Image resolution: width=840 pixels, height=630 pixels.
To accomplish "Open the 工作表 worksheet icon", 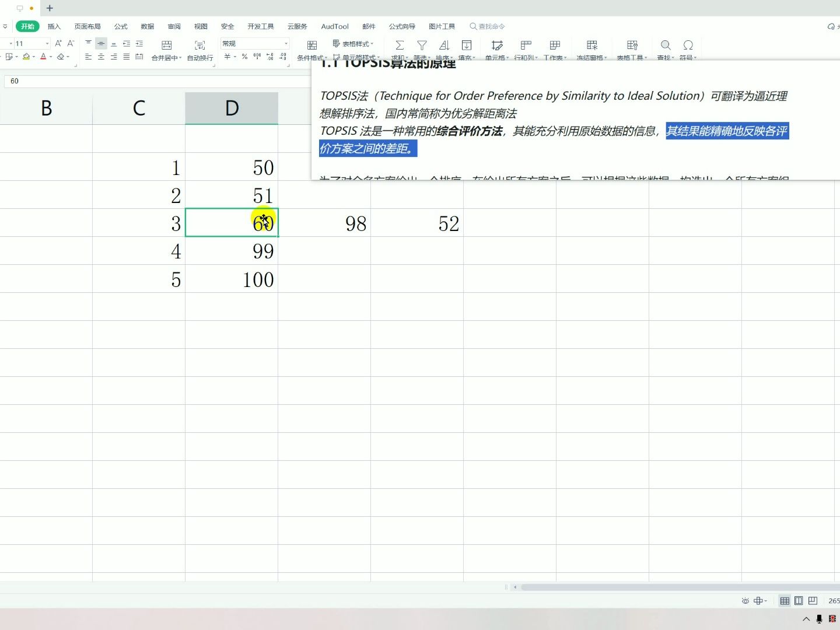I will [555, 45].
